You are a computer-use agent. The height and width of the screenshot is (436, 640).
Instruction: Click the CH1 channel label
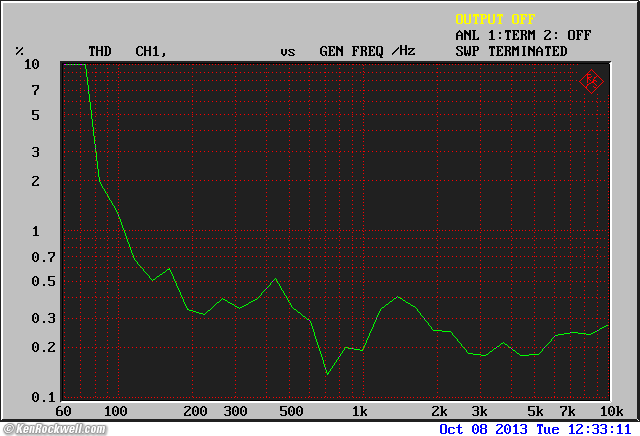point(151,51)
